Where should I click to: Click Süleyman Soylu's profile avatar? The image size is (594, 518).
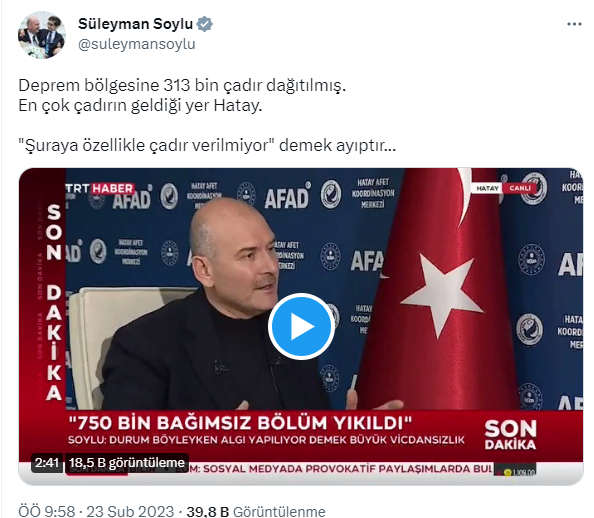(42, 34)
